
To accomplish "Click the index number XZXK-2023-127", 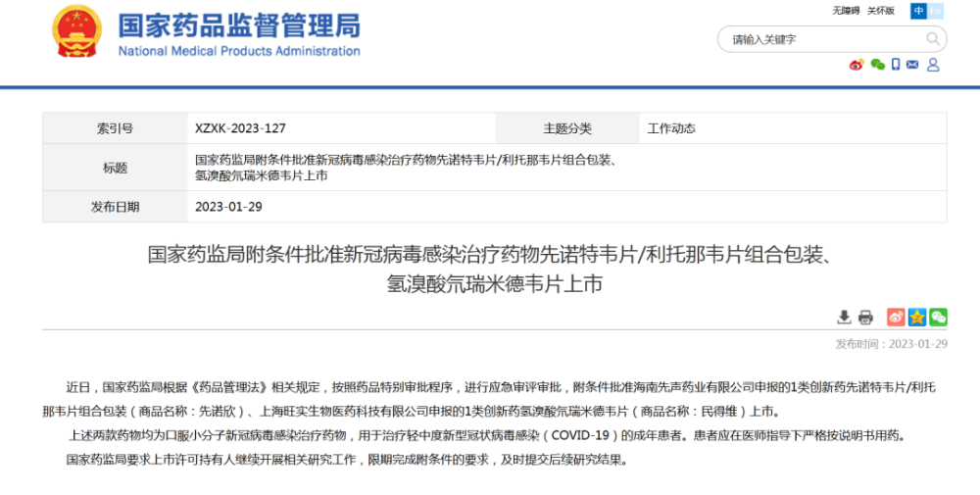I will (x=240, y=128).
